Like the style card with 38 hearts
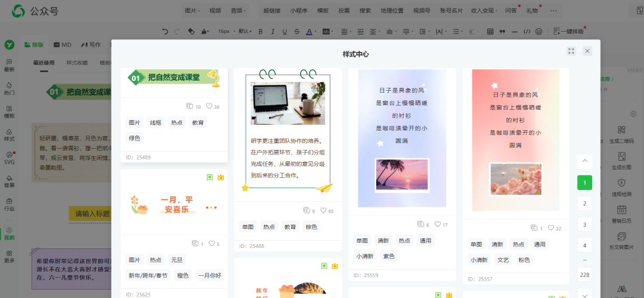 coord(209,106)
